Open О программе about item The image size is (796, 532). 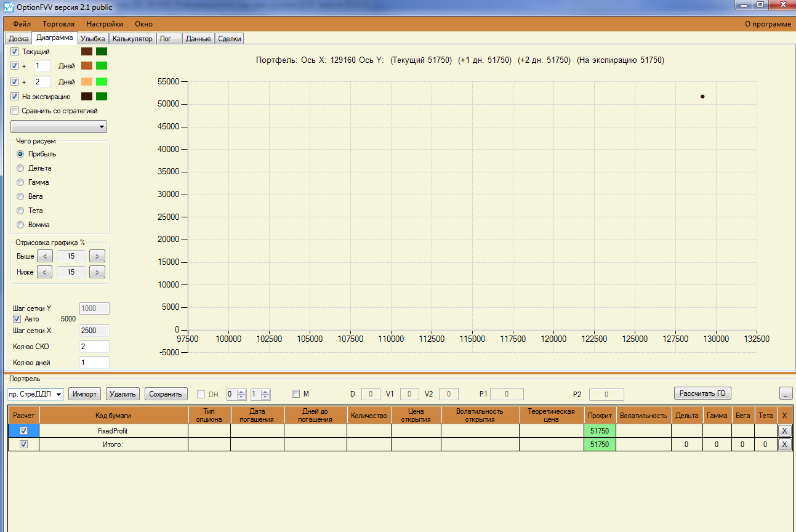tap(768, 24)
